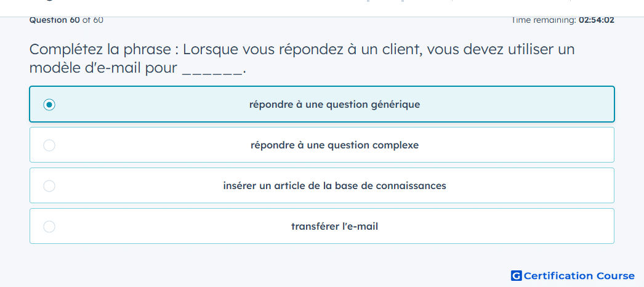Click the blank underscore placeholder in the question

pos(212,69)
